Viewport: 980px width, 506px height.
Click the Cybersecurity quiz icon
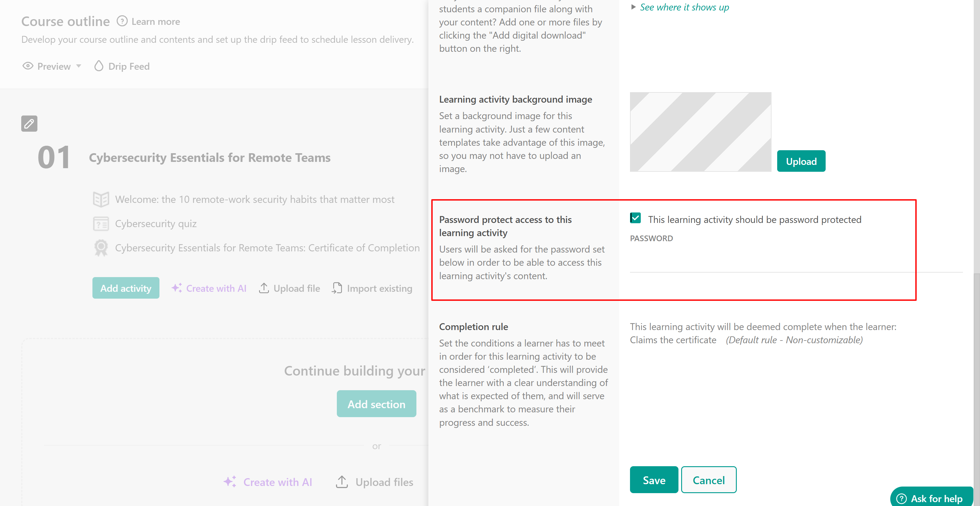point(101,224)
